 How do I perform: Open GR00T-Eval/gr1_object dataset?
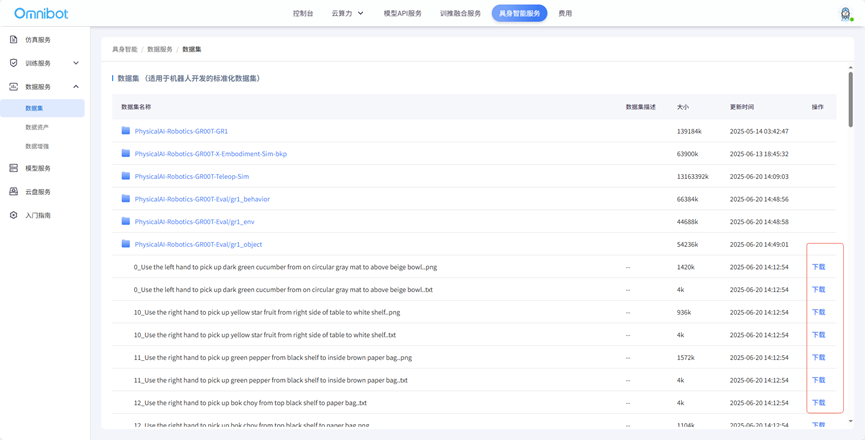[x=199, y=244]
